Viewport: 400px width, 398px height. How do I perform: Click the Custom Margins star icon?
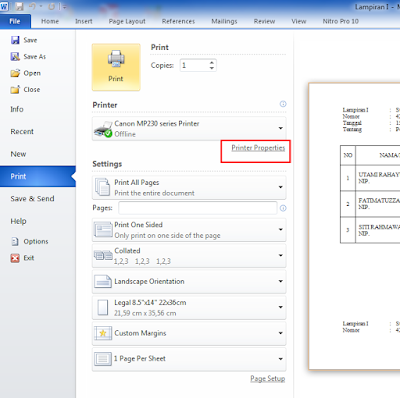click(103, 333)
